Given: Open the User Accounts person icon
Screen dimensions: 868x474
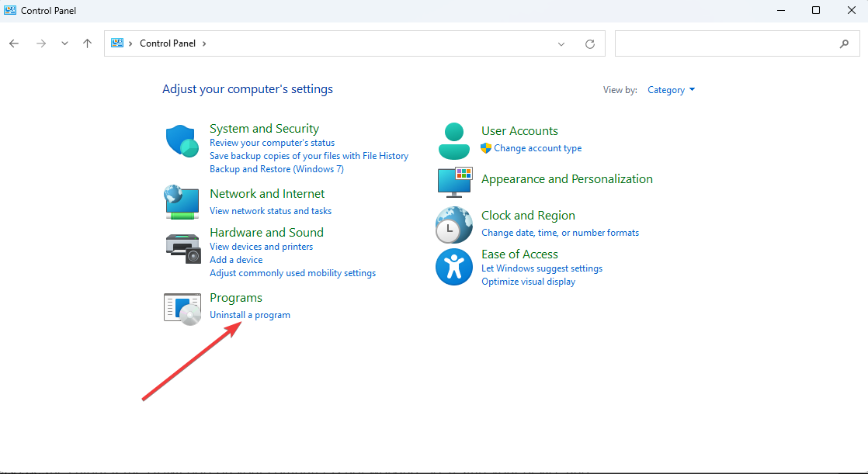Looking at the screenshot, I should pyautogui.click(x=454, y=141).
